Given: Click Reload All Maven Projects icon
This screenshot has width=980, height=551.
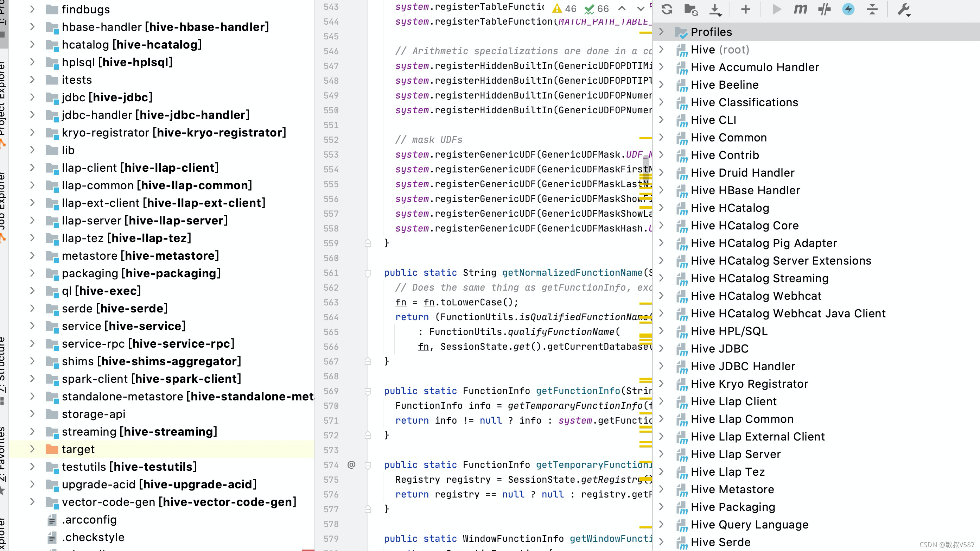Looking at the screenshot, I should [x=667, y=9].
